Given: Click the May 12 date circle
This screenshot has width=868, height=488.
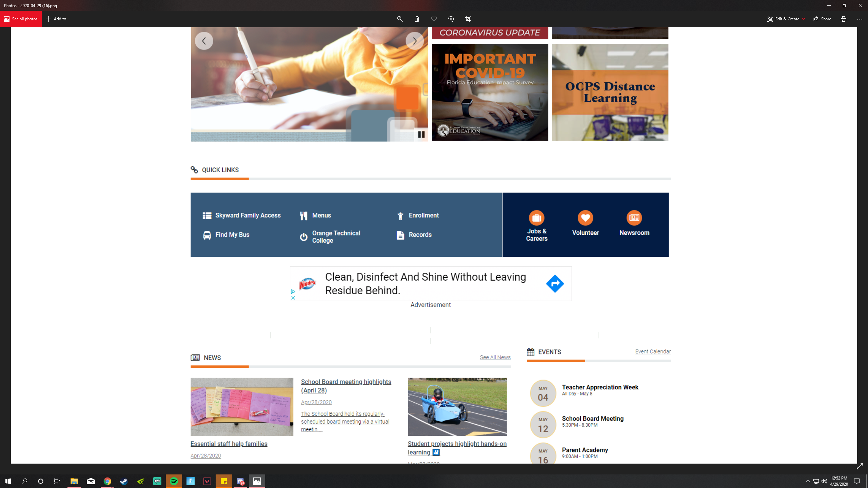Looking at the screenshot, I should pos(543,425).
